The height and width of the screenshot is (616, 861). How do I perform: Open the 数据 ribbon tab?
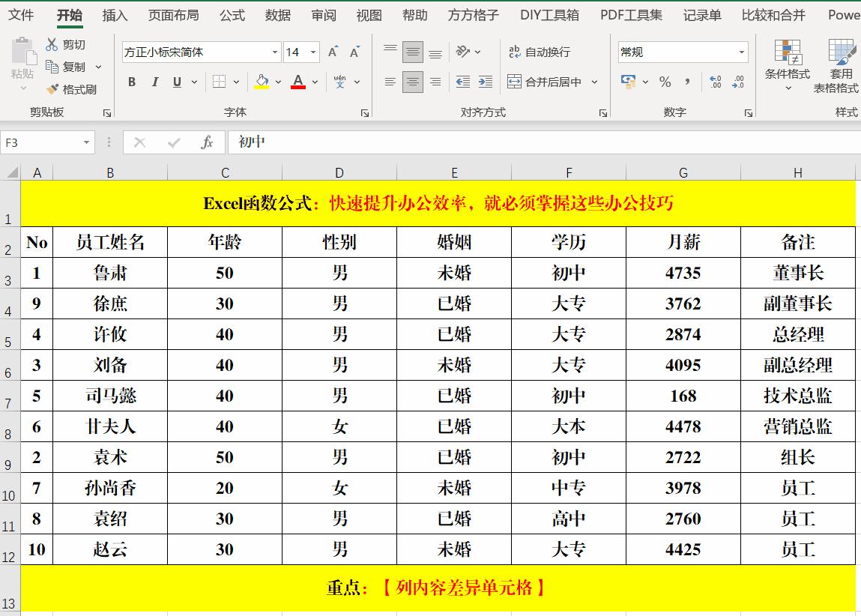277,15
